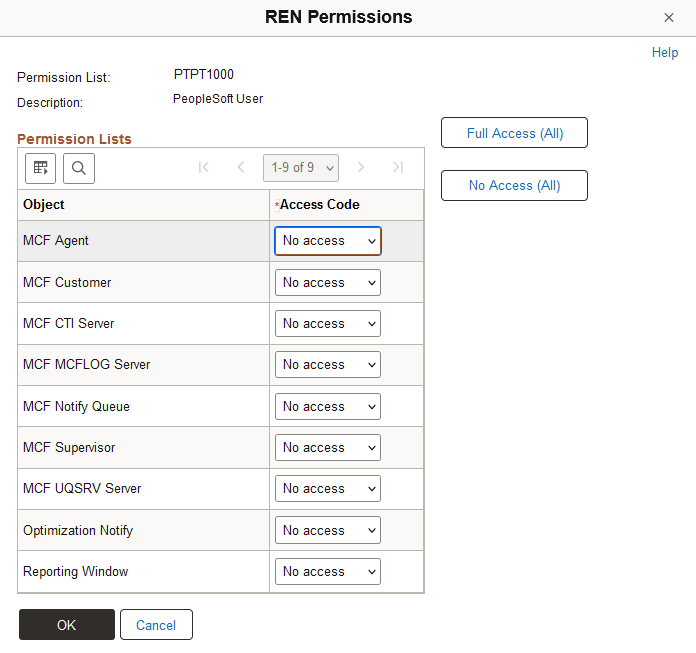Click No Access (All) button
Image resolution: width=696 pixels, height=653 pixels.
(x=514, y=185)
